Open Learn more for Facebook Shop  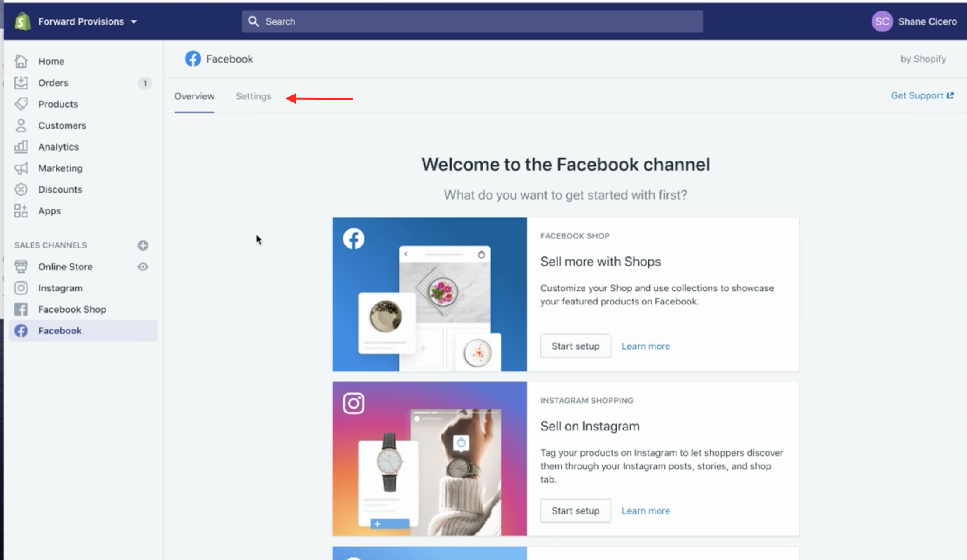pyautogui.click(x=645, y=346)
